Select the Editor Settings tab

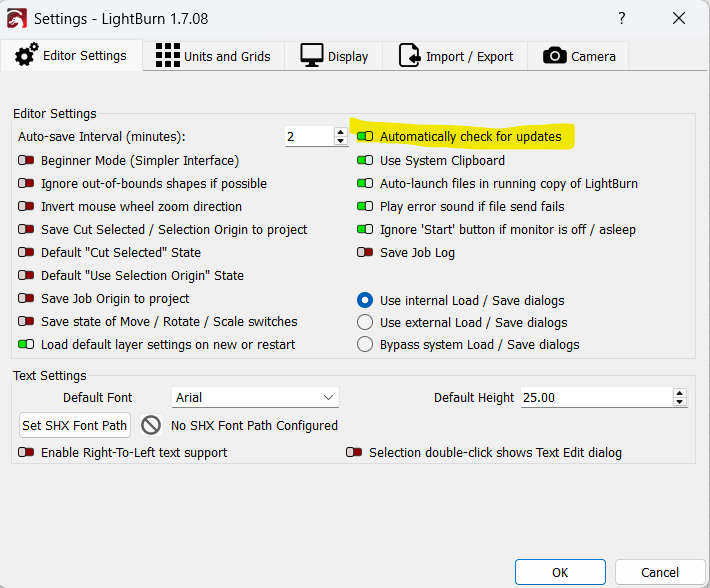(71, 56)
